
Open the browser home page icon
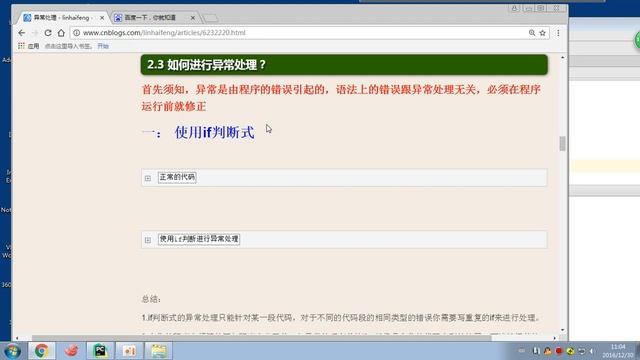coord(61,33)
